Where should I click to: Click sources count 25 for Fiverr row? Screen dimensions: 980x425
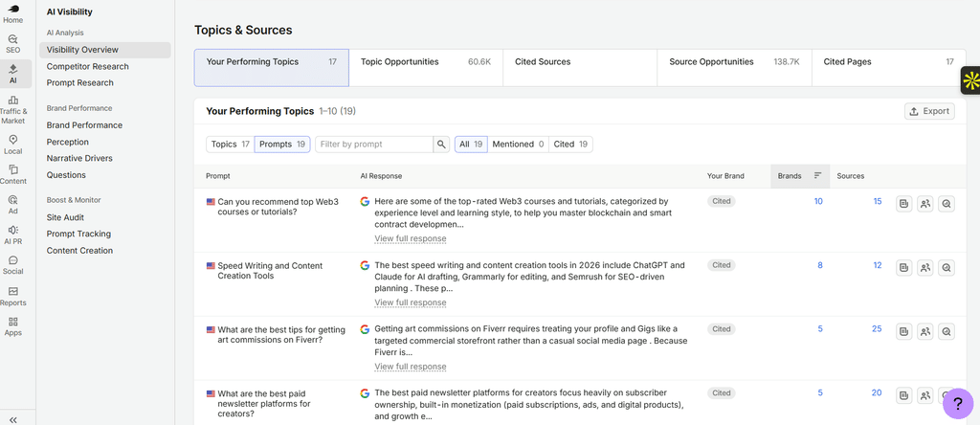877,328
